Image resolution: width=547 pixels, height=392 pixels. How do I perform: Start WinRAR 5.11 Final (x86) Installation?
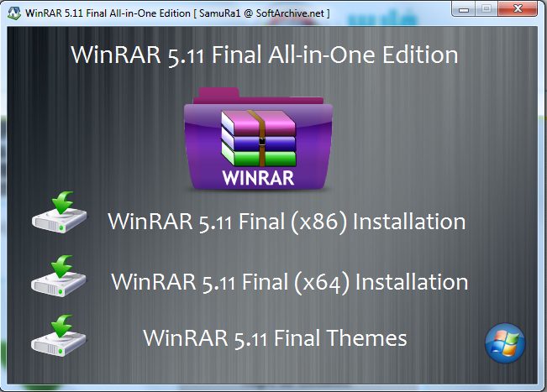coord(287,222)
